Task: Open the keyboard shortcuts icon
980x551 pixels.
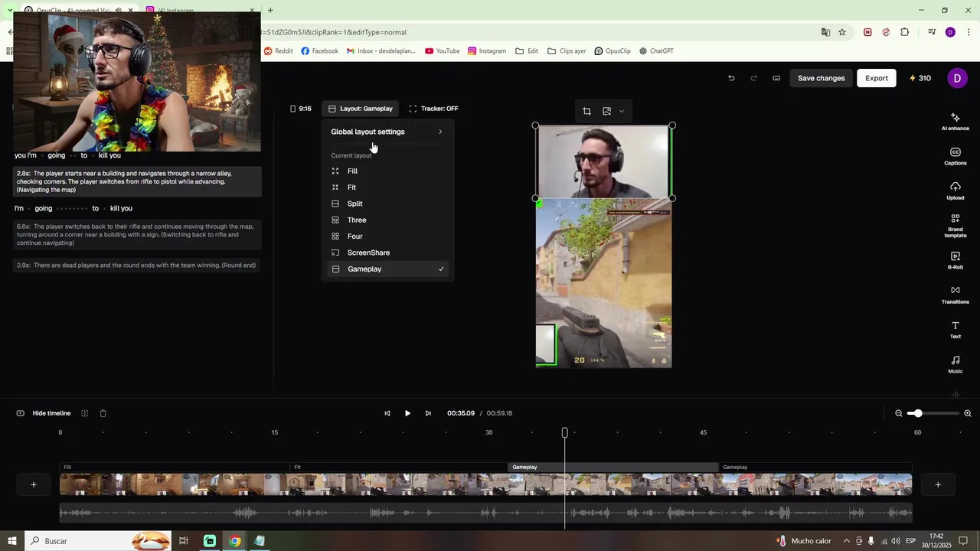Action: 776,78
